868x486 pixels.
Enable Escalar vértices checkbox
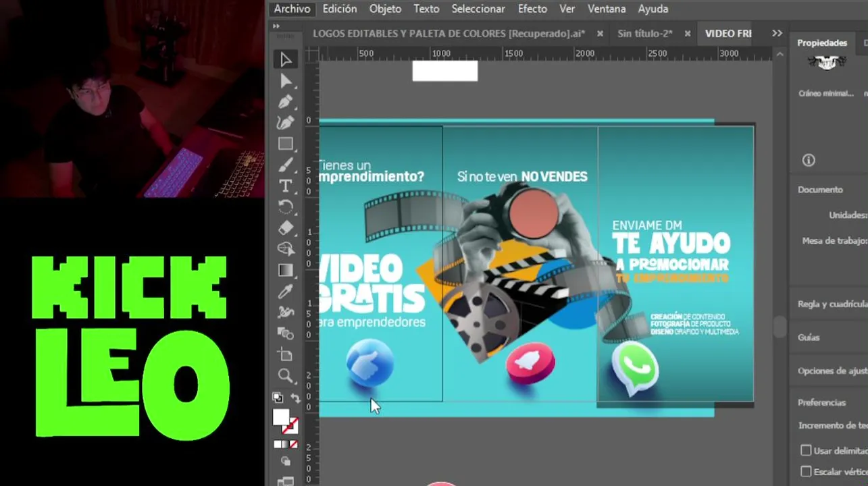[x=806, y=471]
